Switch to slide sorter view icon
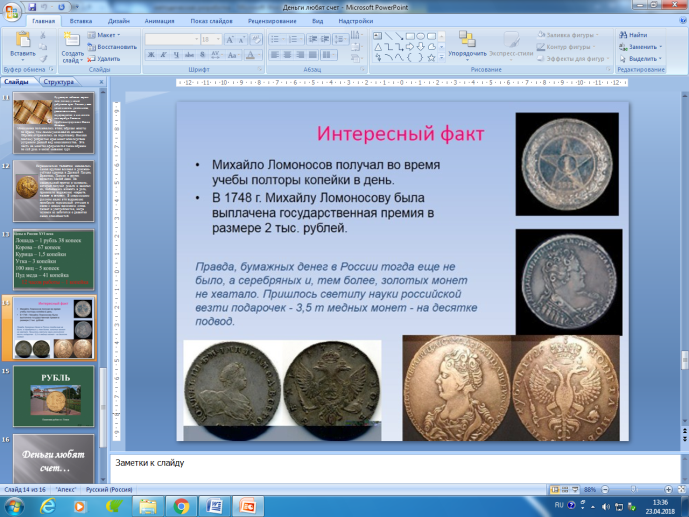Image resolution: width=689 pixels, height=517 pixels. coord(565,489)
